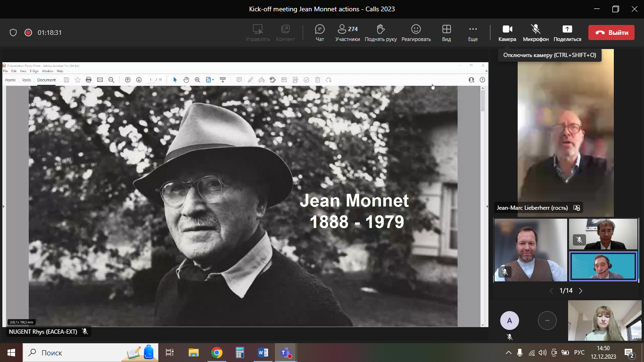Switch keyboard language via РУС indicator
Viewport: 644px width, 362px height.
click(579, 353)
